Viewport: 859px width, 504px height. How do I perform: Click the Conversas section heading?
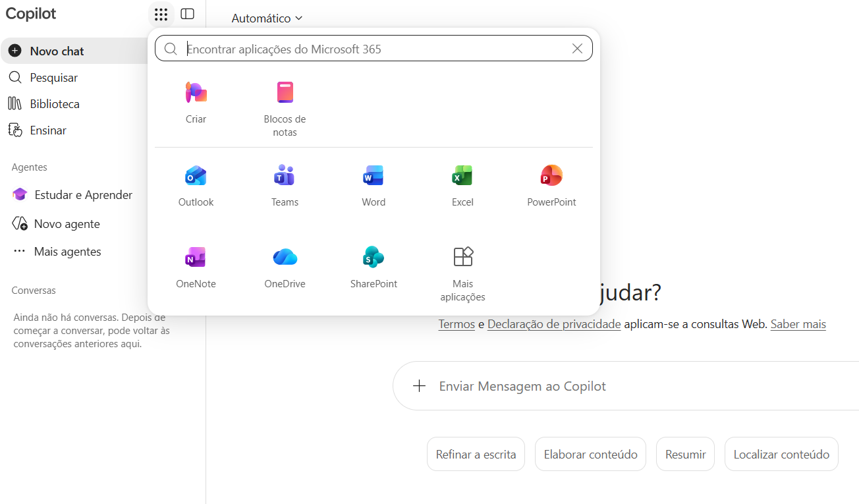click(x=34, y=291)
